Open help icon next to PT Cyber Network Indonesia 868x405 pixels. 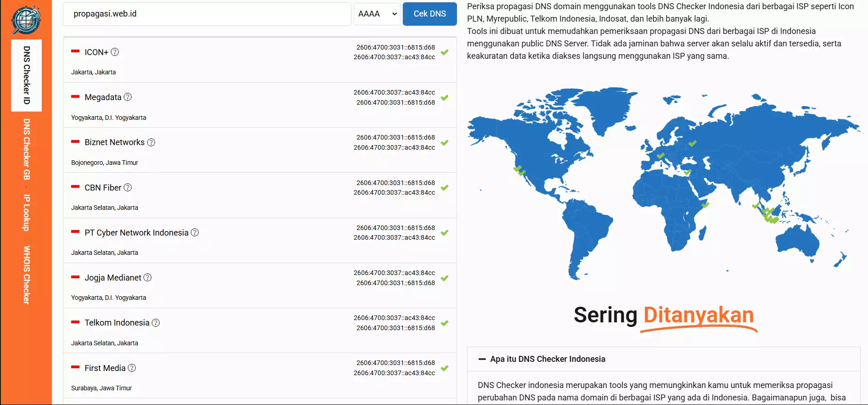(195, 232)
